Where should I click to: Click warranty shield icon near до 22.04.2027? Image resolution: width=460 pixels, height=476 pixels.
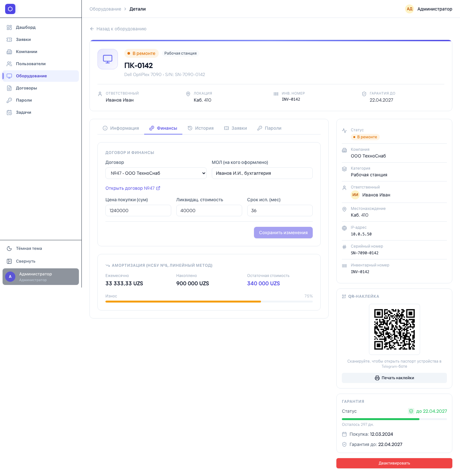click(x=411, y=411)
